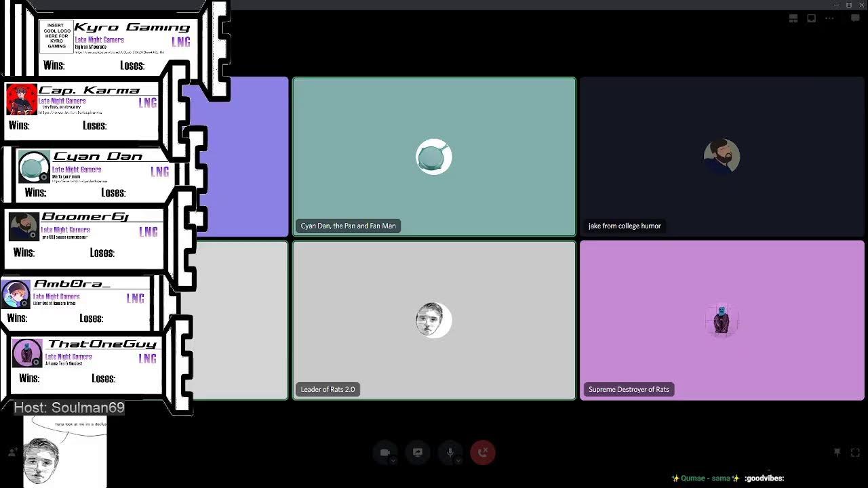The image size is (868, 488).
Task: Click Cap. Karma's red avatar on card
Action: click(21, 100)
